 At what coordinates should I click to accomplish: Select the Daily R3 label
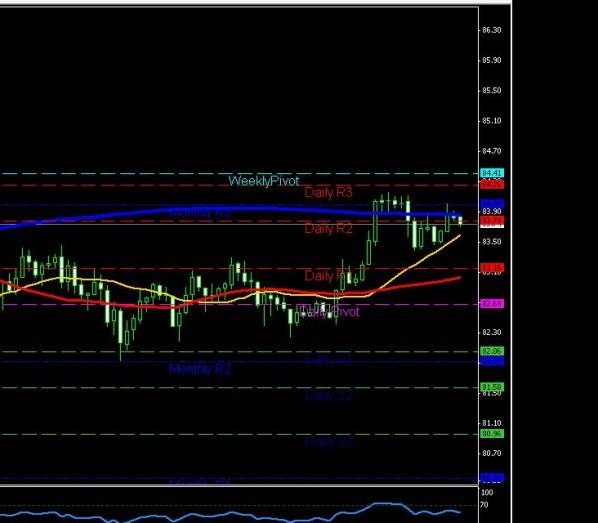328,192
